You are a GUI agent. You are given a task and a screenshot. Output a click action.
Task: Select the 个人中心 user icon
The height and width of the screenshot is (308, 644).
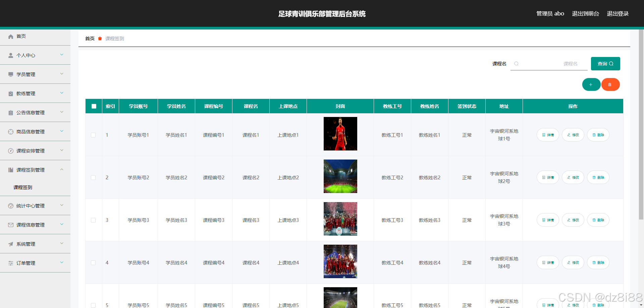coord(10,55)
